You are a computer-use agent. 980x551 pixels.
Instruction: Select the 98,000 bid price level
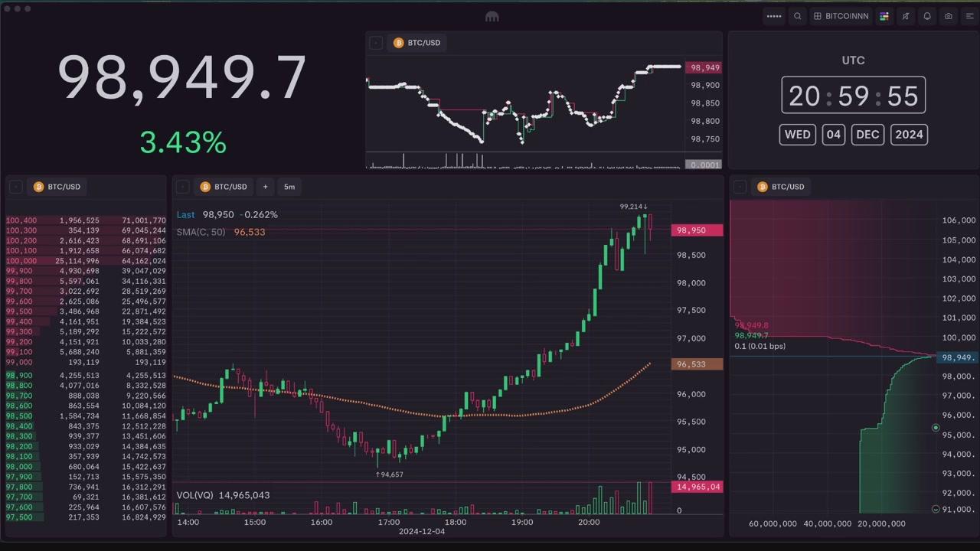19,467
